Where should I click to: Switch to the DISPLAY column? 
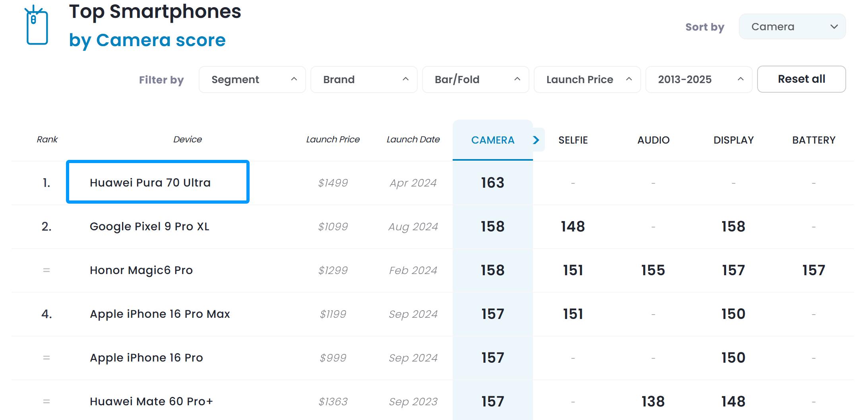(734, 140)
